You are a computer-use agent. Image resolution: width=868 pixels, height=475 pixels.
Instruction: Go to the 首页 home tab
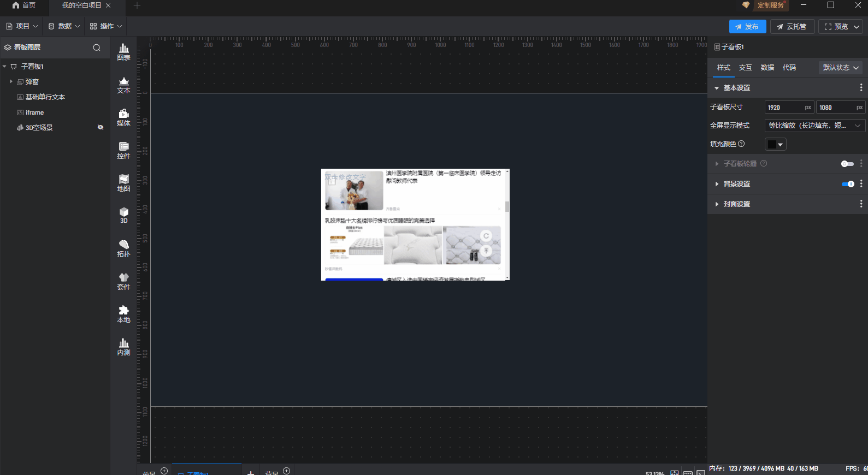pos(24,5)
